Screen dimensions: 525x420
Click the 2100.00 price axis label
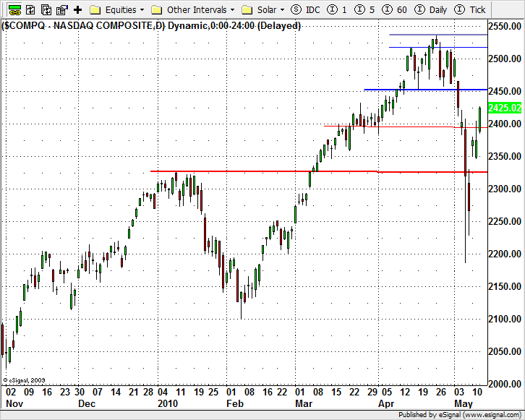(505, 319)
